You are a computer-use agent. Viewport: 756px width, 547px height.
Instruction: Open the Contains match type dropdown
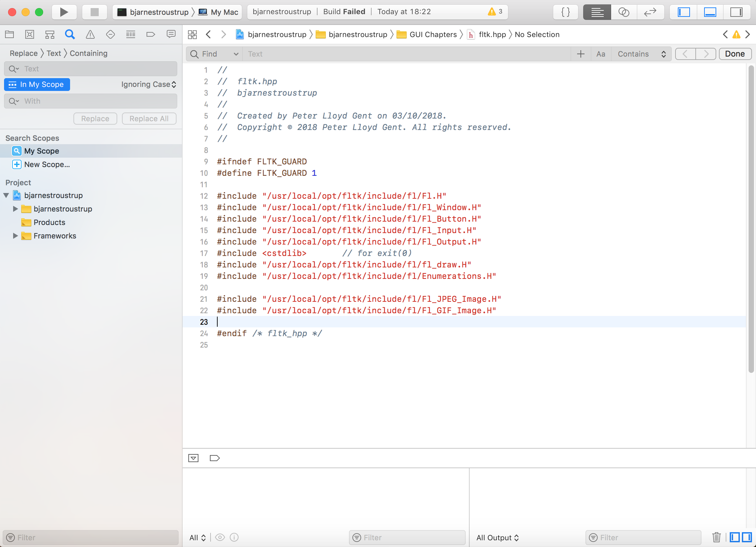pyautogui.click(x=641, y=54)
